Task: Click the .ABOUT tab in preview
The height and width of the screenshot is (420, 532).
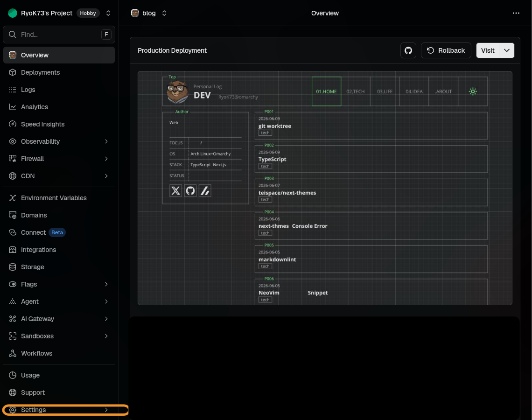Action: pos(443,91)
